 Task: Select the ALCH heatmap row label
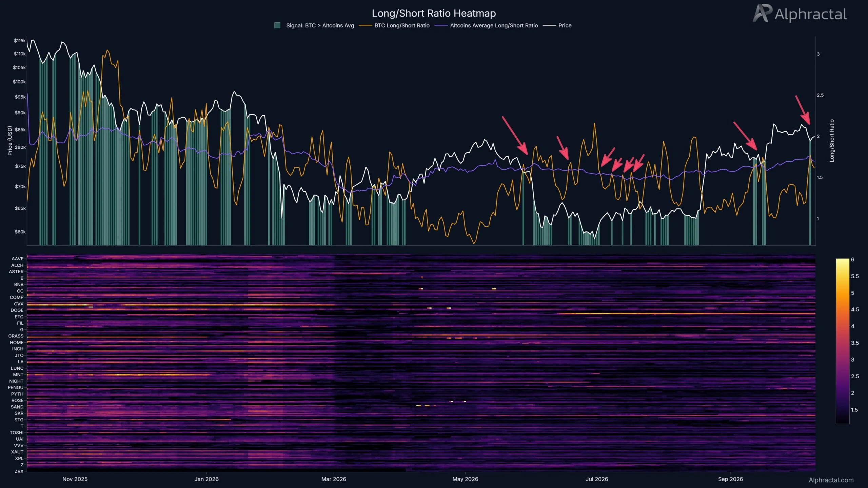pos(17,265)
